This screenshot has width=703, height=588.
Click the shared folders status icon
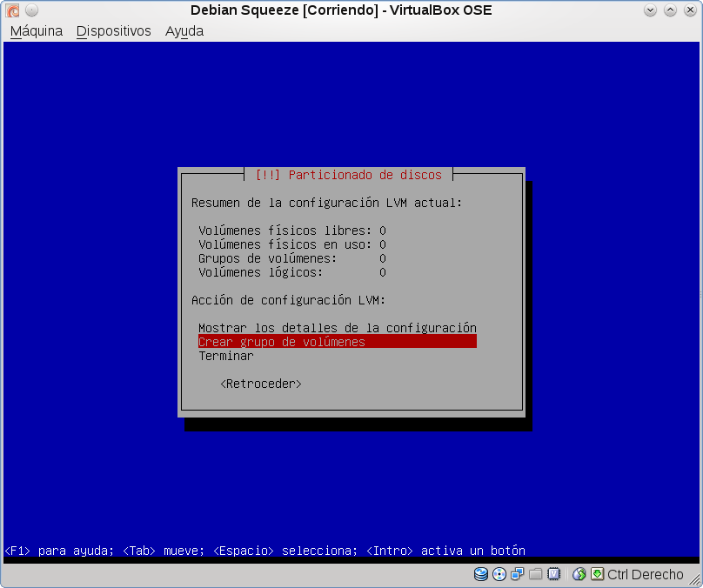click(535, 574)
